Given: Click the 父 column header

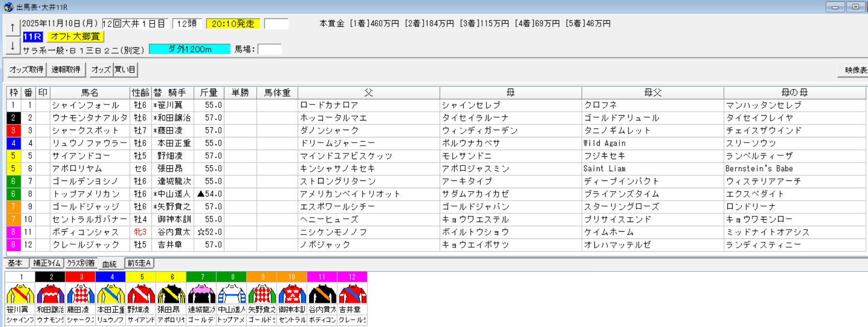Looking at the screenshot, I should tap(368, 93).
